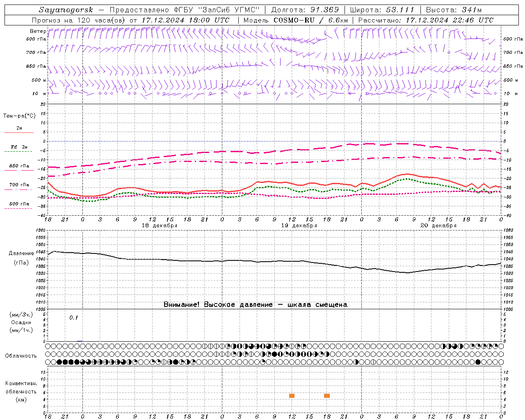The image size is (525, 420).
Task: Click the Облачность row label
Action: [x=21, y=356]
